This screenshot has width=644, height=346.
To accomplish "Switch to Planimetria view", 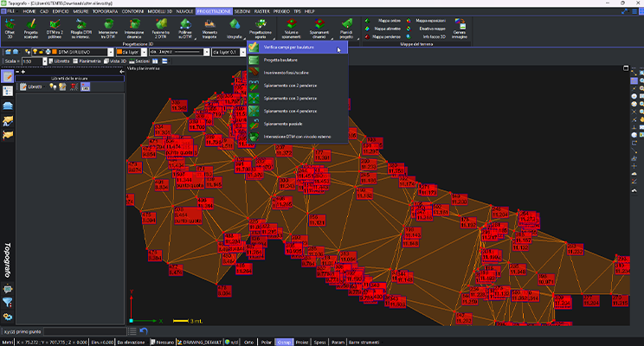I will [x=87, y=61].
